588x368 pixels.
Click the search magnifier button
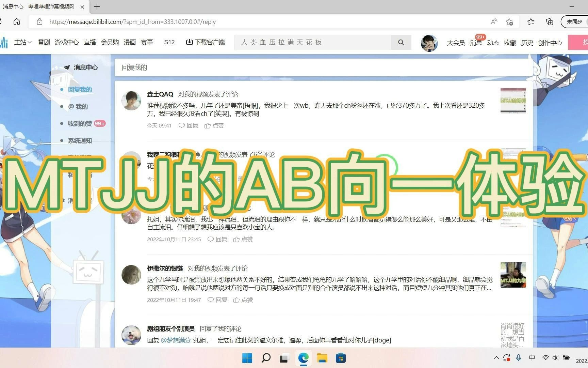tap(401, 42)
